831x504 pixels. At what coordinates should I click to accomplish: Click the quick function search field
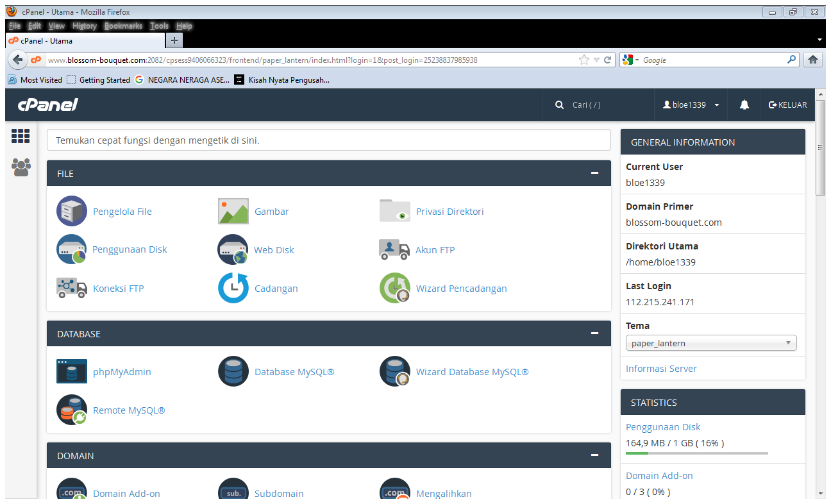point(329,140)
